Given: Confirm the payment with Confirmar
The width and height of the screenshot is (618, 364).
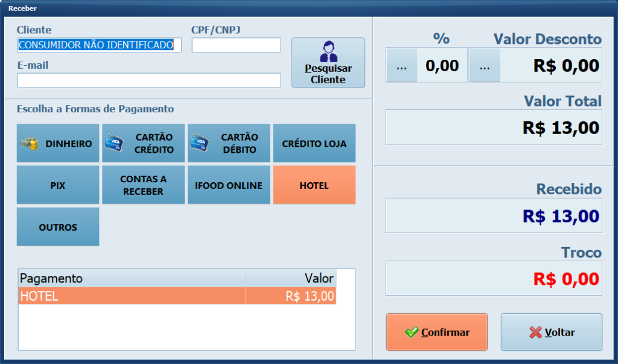Looking at the screenshot, I should (x=436, y=332).
